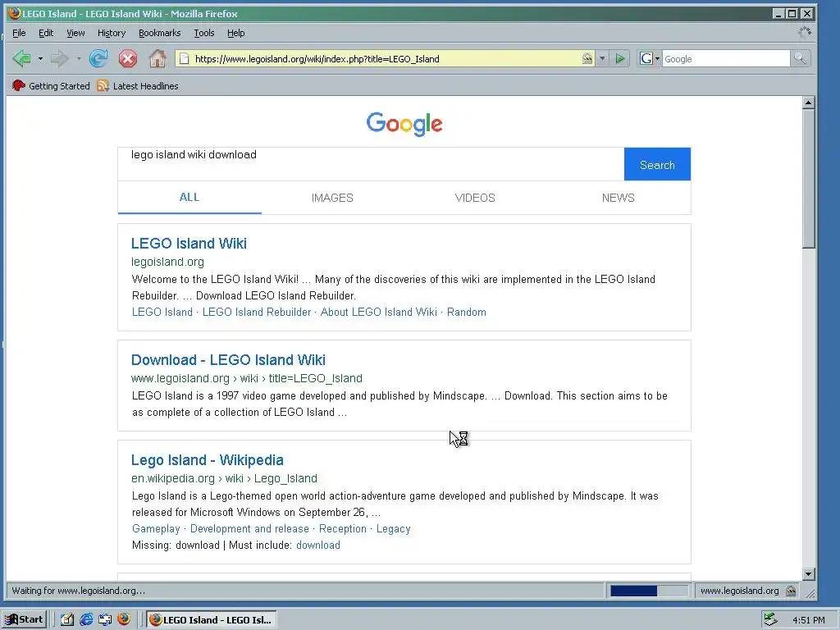This screenshot has height=630, width=840.
Task: Click the page icon in the address bar
Action: [x=184, y=58]
